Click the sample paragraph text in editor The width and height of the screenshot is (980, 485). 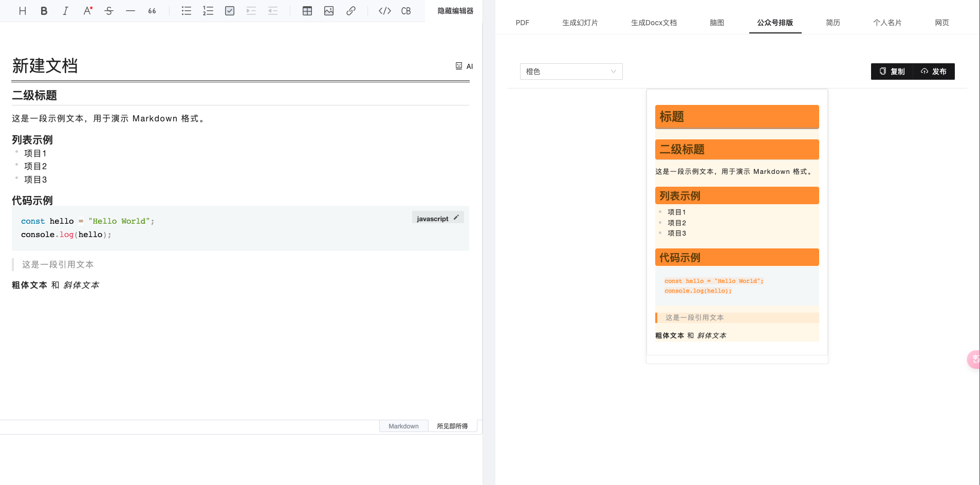coord(109,118)
